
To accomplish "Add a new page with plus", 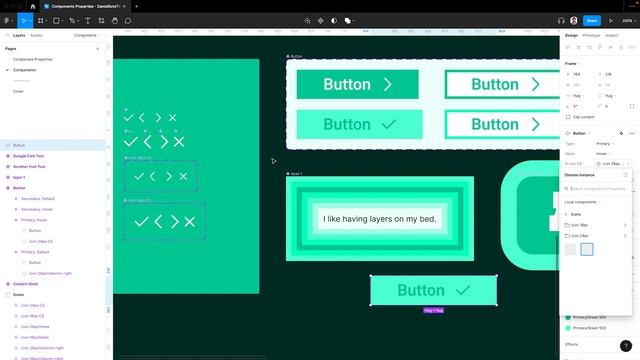I will [x=98, y=49].
